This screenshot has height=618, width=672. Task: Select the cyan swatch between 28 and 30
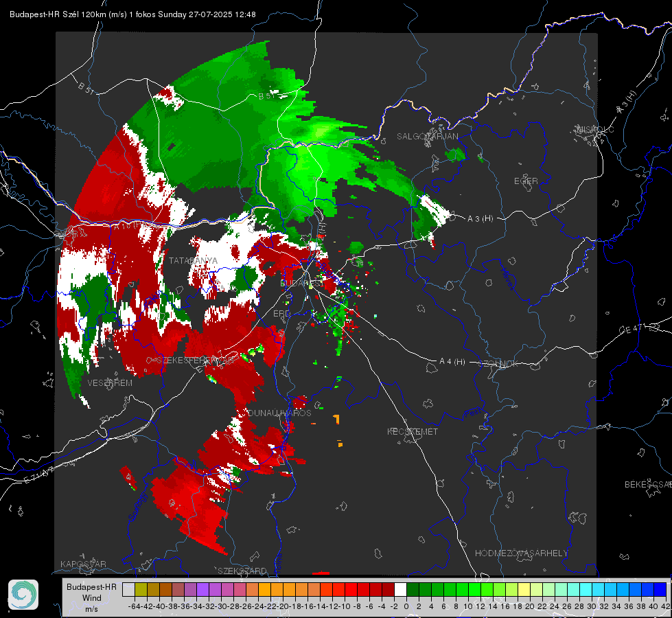(586, 589)
